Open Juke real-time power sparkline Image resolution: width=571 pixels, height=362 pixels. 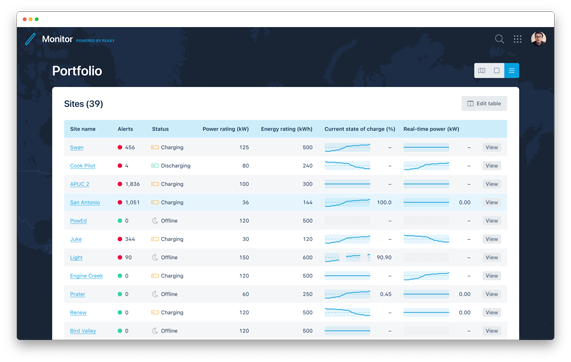(x=426, y=239)
